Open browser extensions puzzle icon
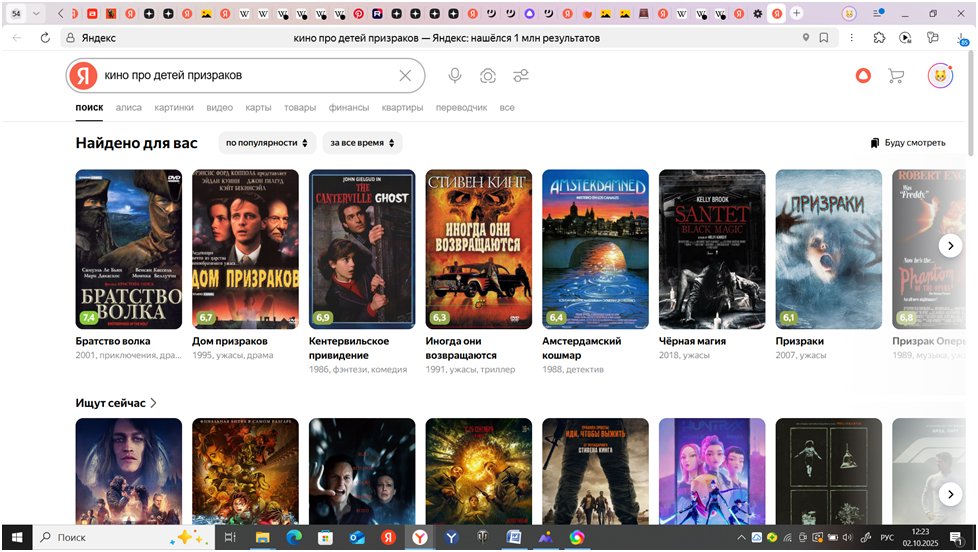 [879, 38]
